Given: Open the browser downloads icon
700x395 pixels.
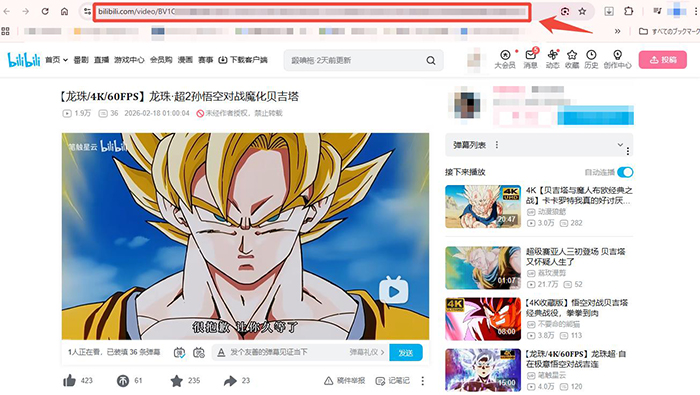Looking at the screenshot, I should click(x=609, y=11).
